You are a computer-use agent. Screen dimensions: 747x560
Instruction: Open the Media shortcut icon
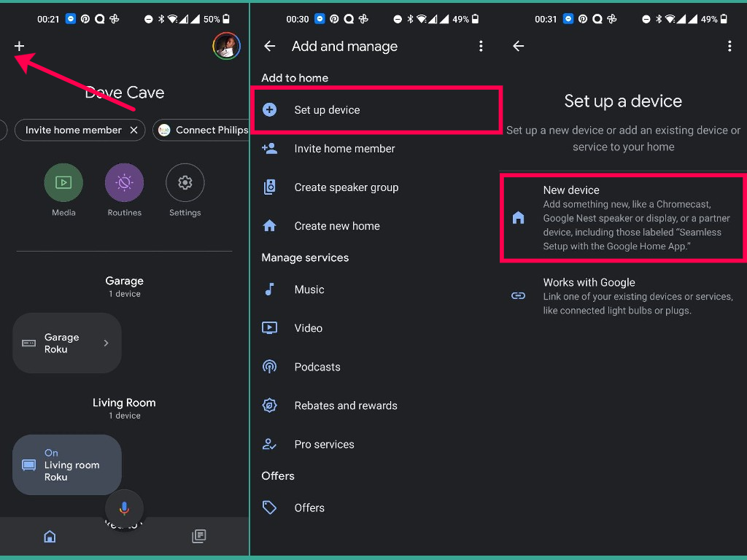63,182
